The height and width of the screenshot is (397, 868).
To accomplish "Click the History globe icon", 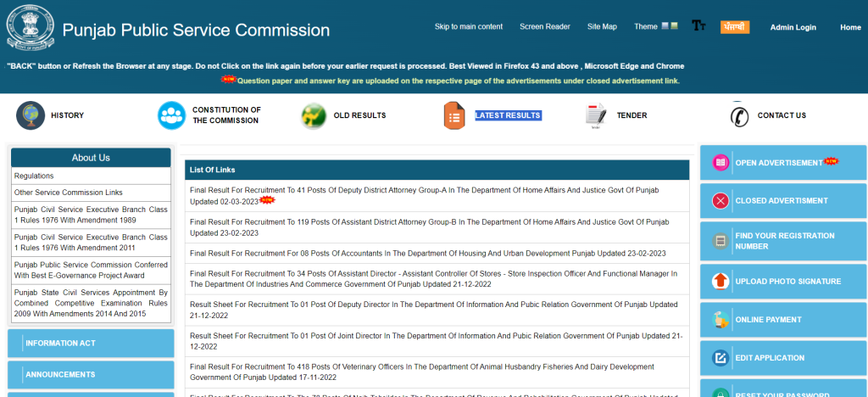I will (x=31, y=115).
